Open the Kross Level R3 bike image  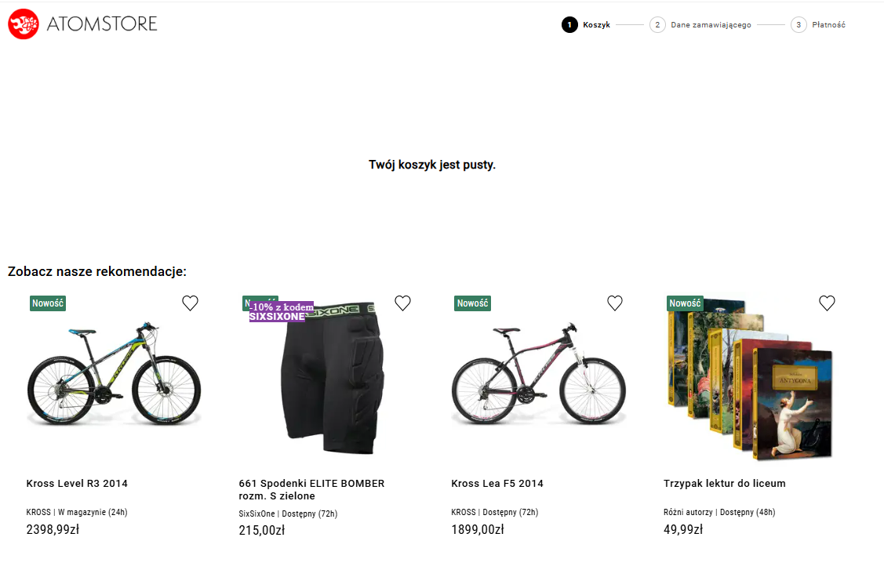pyautogui.click(x=114, y=375)
